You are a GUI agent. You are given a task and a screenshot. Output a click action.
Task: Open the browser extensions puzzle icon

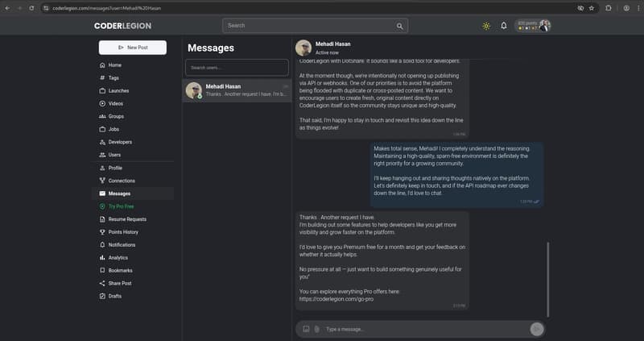coord(609,8)
